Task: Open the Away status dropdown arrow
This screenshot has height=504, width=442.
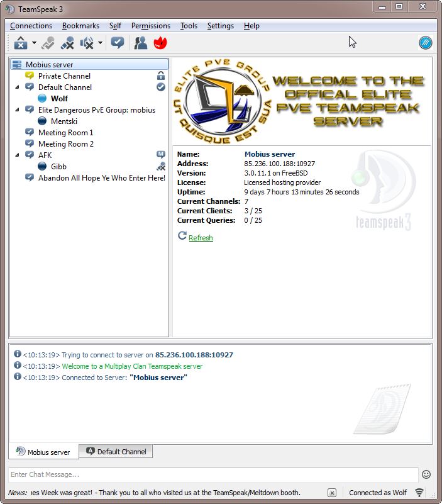Action: click(x=34, y=43)
